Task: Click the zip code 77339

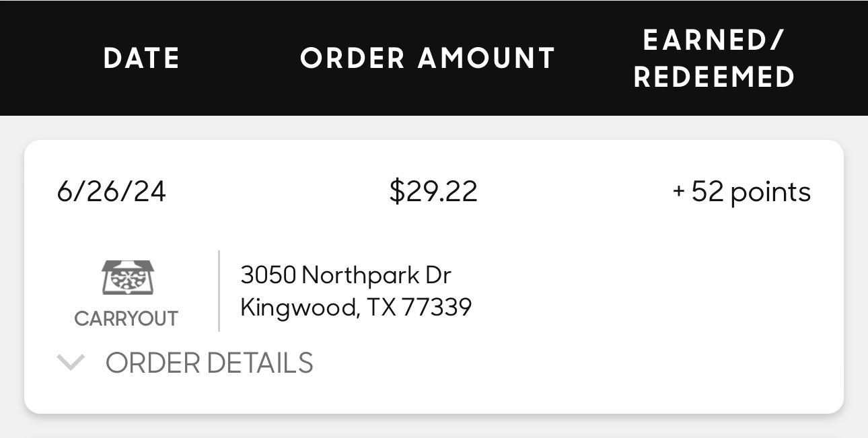Action: 437,307
